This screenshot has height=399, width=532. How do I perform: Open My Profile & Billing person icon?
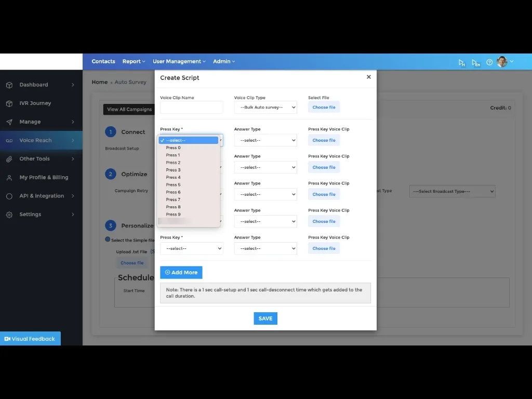(9, 178)
